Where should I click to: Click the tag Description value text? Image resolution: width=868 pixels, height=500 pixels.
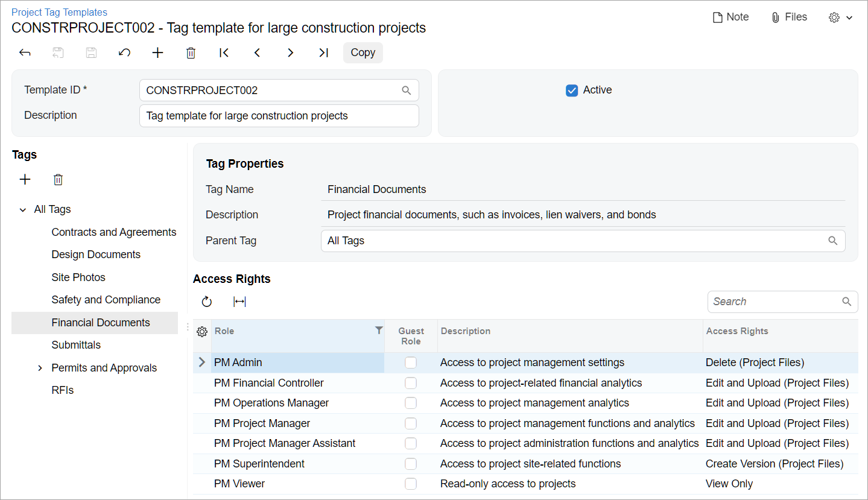[x=492, y=215]
